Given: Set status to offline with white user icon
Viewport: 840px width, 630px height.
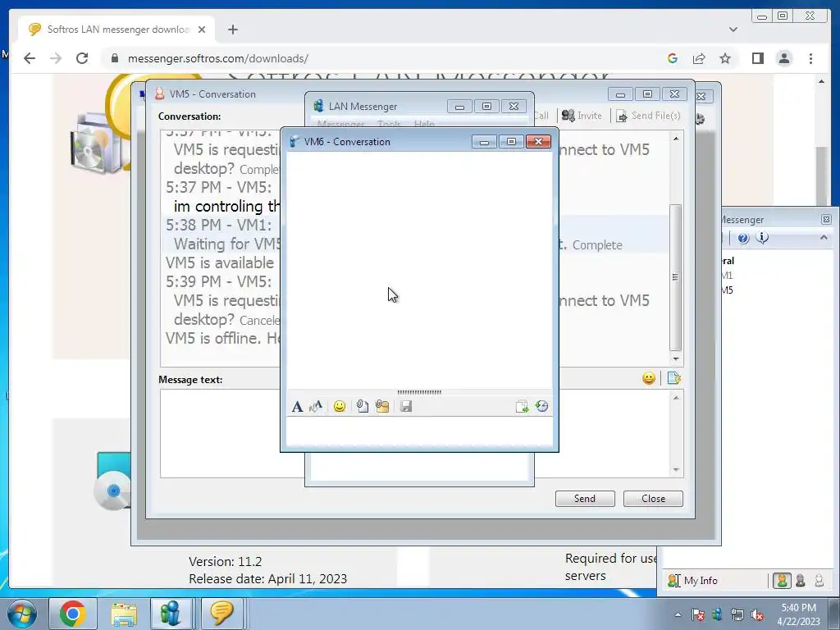Looking at the screenshot, I should 819,581.
